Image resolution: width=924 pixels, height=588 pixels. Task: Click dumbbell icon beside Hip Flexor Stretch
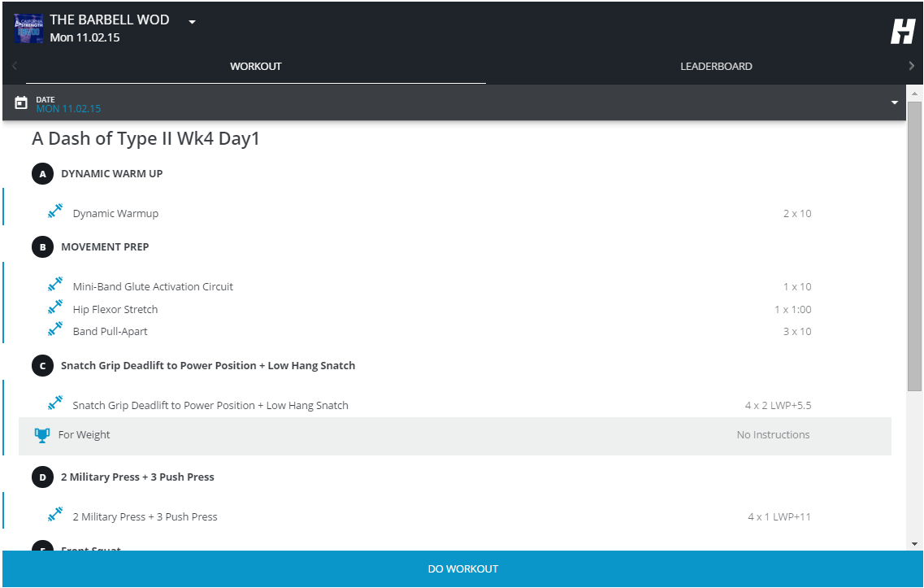pyautogui.click(x=55, y=307)
